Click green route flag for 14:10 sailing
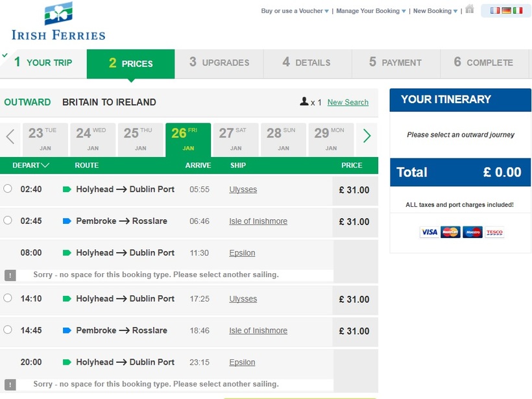The image size is (532, 399). tap(67, 299)
